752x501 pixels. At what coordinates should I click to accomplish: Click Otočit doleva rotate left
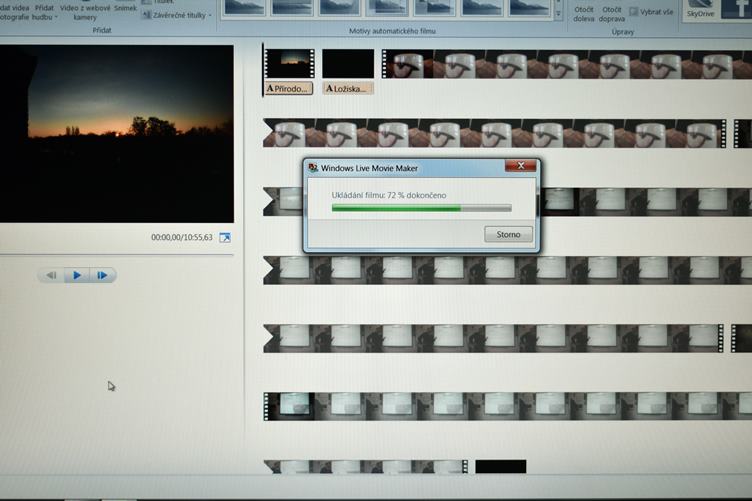[x=584, y=14]
